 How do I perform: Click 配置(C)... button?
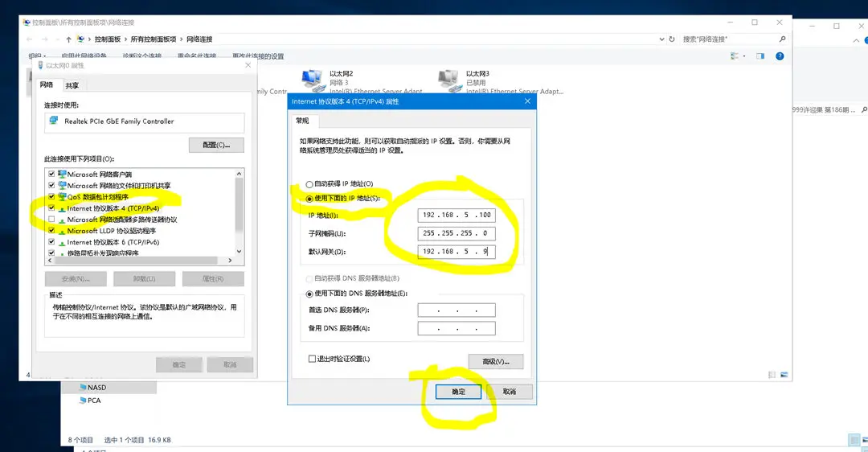coord(216,145)
